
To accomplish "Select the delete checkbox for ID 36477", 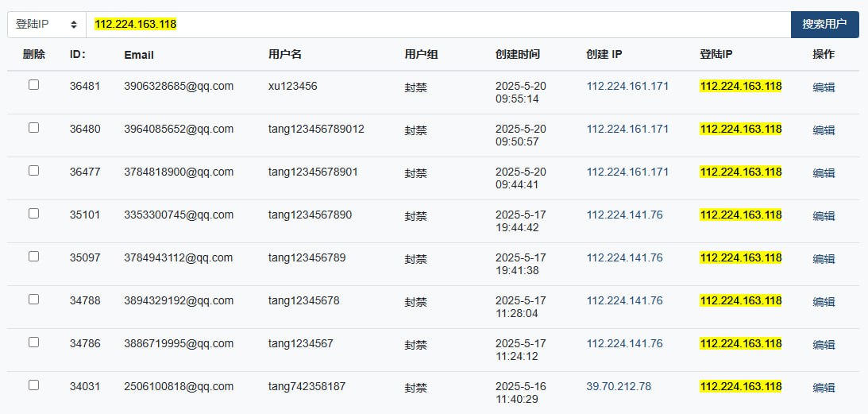I will (x=34, y=171).
